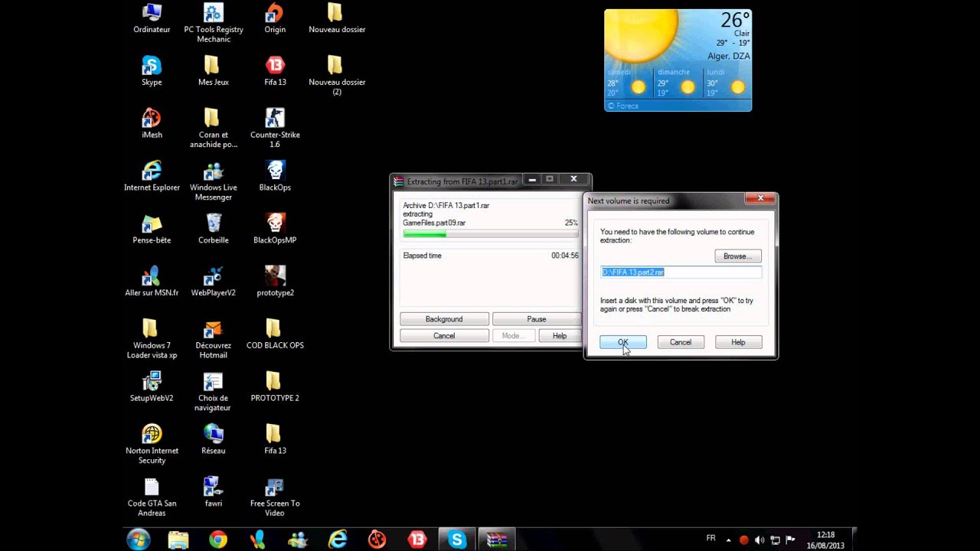Image resolution: width=980 pixels, height=551 pixels.
Task: Open Internet Explorer desktop shortcut
Action: tap(152, 177)
